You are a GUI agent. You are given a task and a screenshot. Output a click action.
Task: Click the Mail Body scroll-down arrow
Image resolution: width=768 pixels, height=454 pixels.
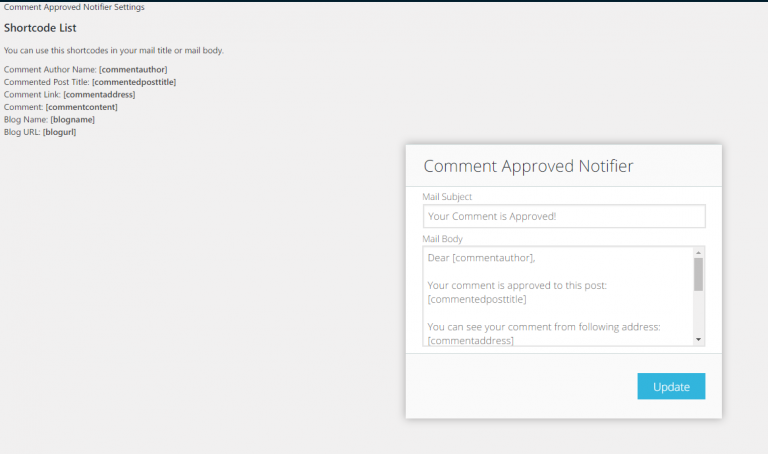coord(698,339)
